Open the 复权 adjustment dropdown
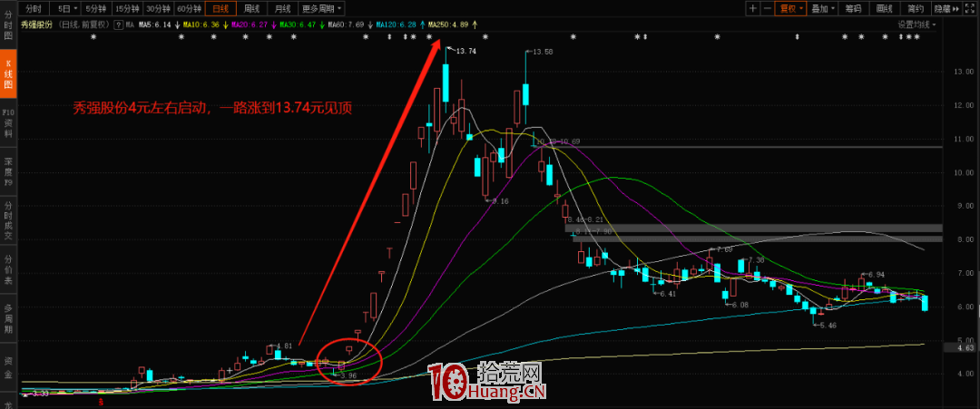The height and width of the screenshot is (409, 980). coord(790,9)
